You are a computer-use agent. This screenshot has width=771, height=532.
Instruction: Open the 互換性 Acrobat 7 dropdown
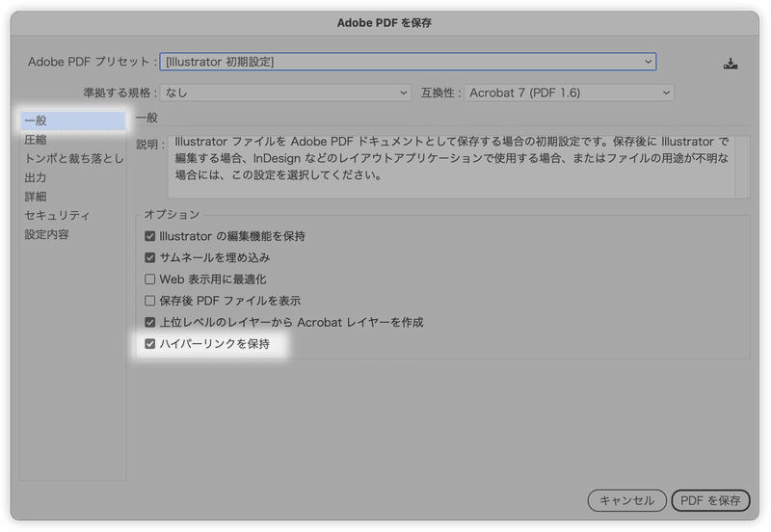569,93
